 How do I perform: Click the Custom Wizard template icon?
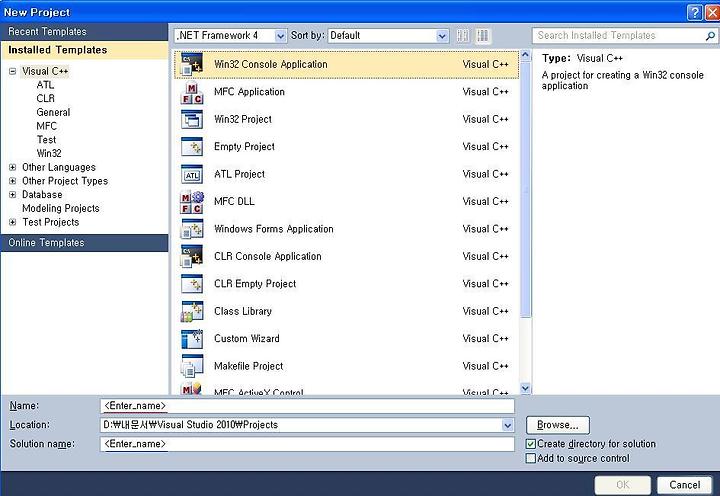(192, 339)
